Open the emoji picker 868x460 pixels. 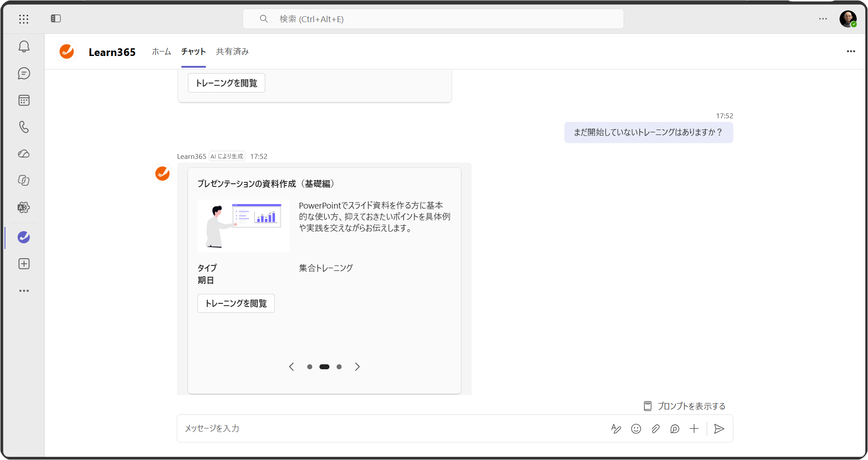636,429
